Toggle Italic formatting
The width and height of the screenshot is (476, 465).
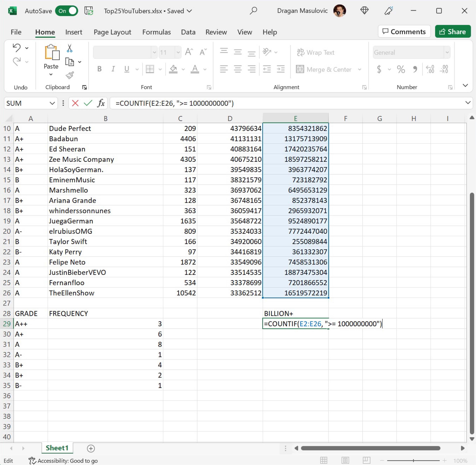coord(113,69)
